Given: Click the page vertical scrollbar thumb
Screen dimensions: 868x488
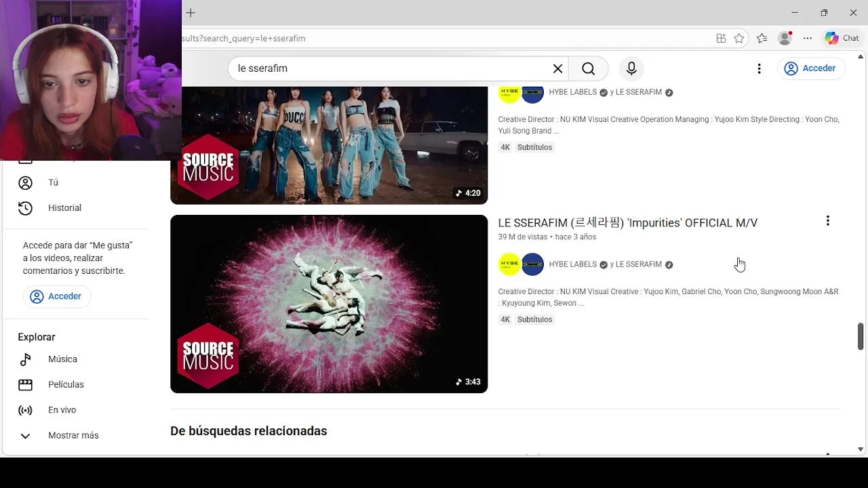Looking at the screenshot, I should coord(861,336).
